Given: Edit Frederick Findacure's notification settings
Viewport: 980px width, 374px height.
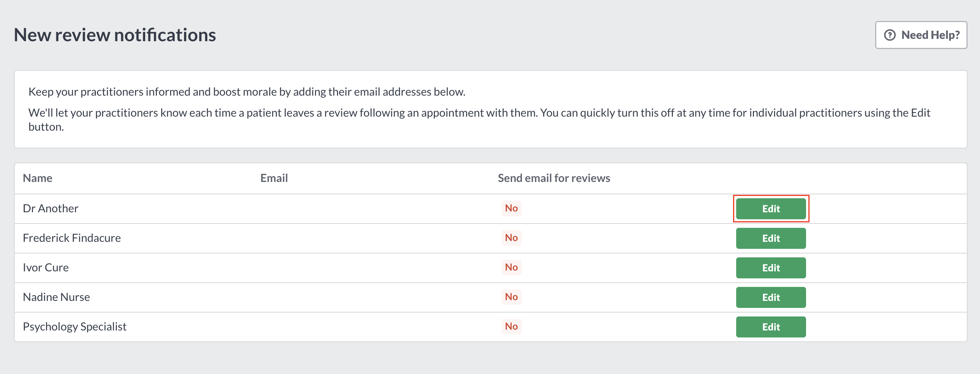Looking at the screenshot, I should pyautogui.click(x=771, y=238).
